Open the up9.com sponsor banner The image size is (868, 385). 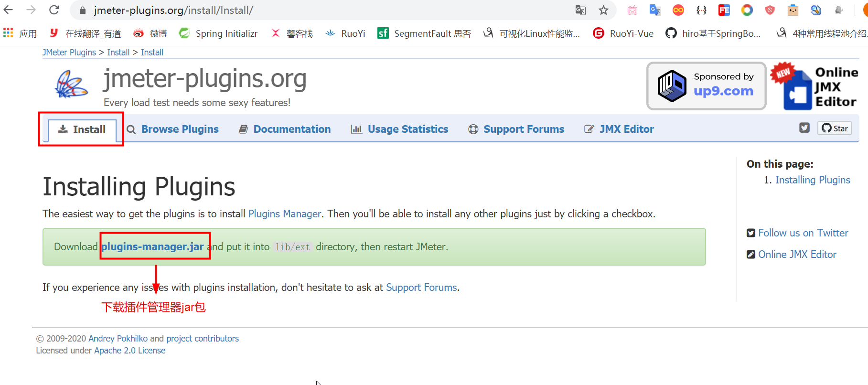point(706,86)
